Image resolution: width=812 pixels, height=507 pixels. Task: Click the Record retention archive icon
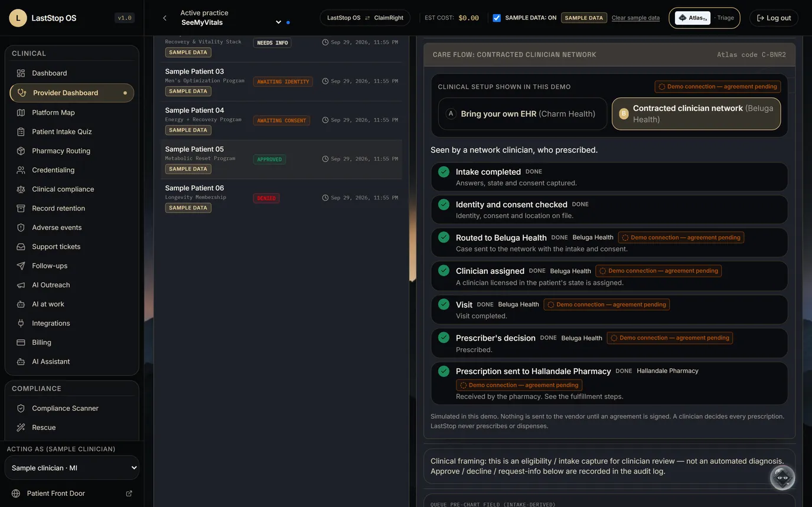(21, 208)
